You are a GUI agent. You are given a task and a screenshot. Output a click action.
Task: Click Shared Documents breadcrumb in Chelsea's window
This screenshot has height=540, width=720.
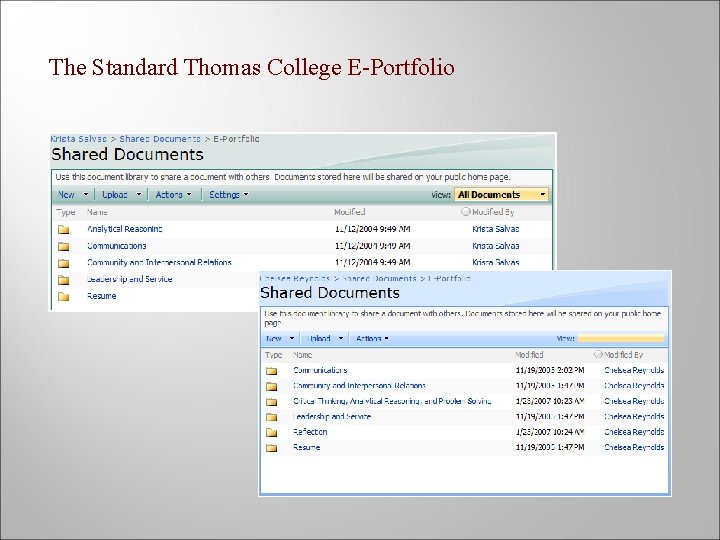pos(379,278)
